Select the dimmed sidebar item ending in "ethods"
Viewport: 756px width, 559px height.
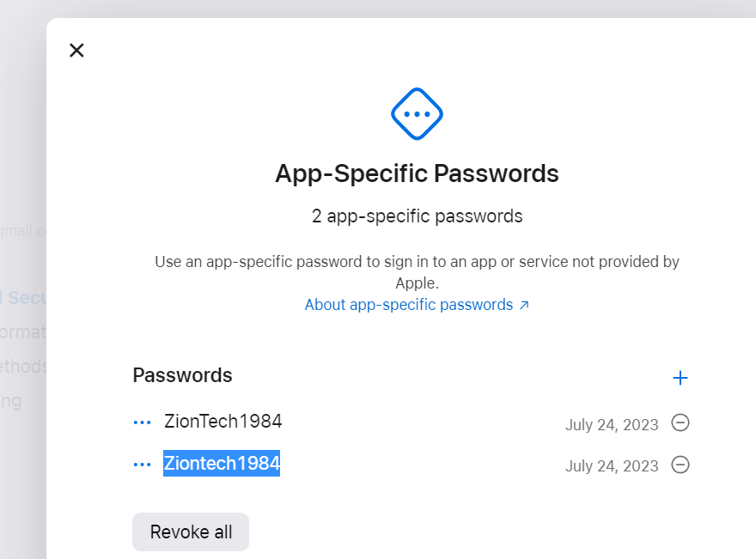point(24,367)
